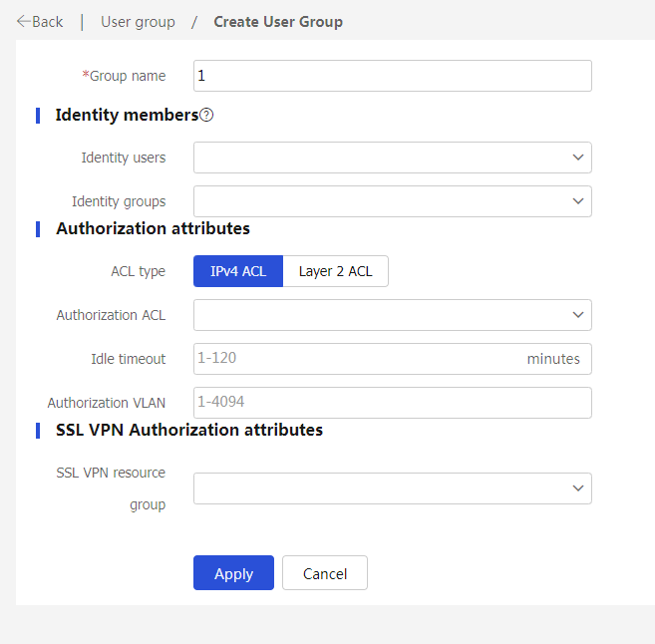
Task: Expand the Identity groups dropdown
Action: tap(392, 201)
